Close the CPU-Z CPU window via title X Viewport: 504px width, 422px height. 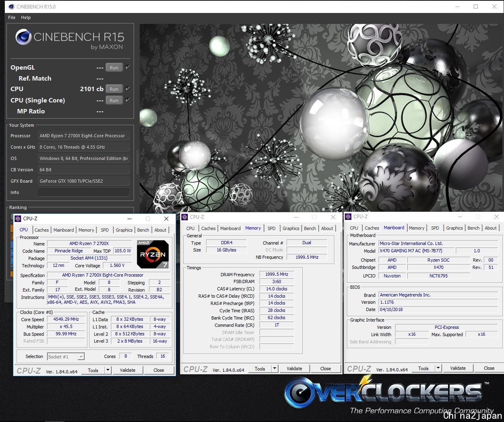166,219
